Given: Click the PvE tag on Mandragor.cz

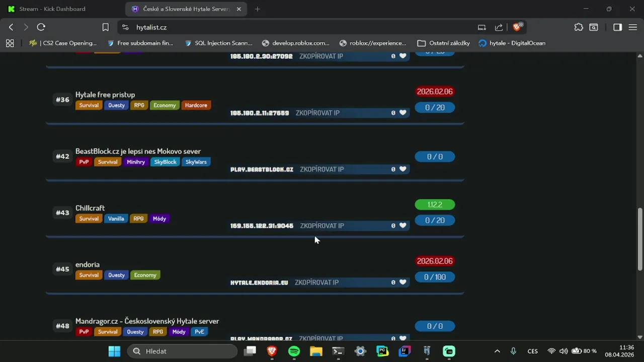Looking at the screenshot, I should click(199, 332).
